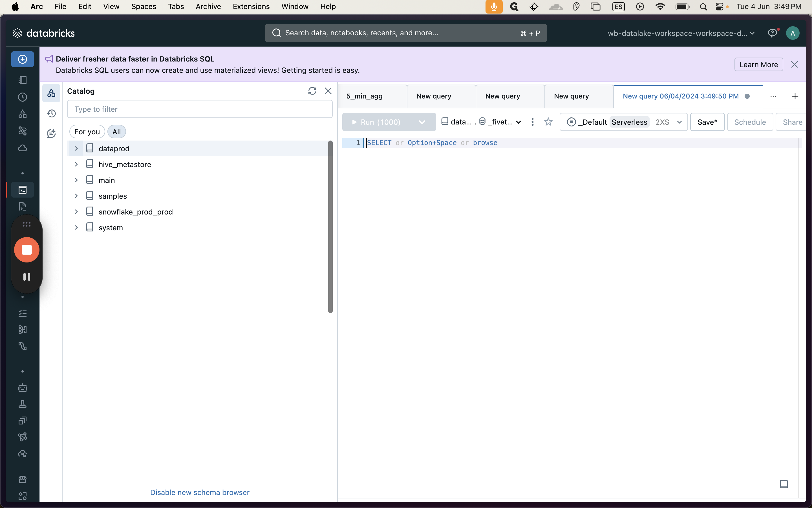812x508 pixels.
Task: Open Data Ingestion icon in sidebar
Action: click(x=23, y=330)
